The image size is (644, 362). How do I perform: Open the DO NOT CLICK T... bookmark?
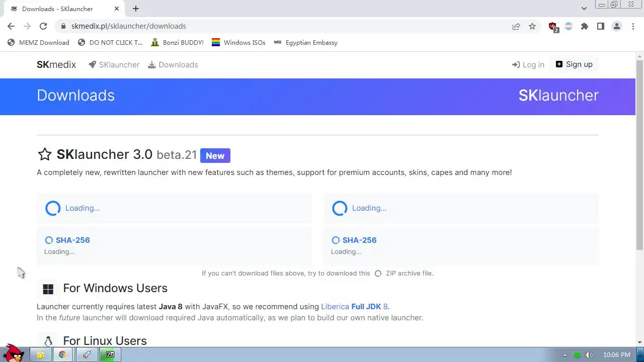[111, 43]
